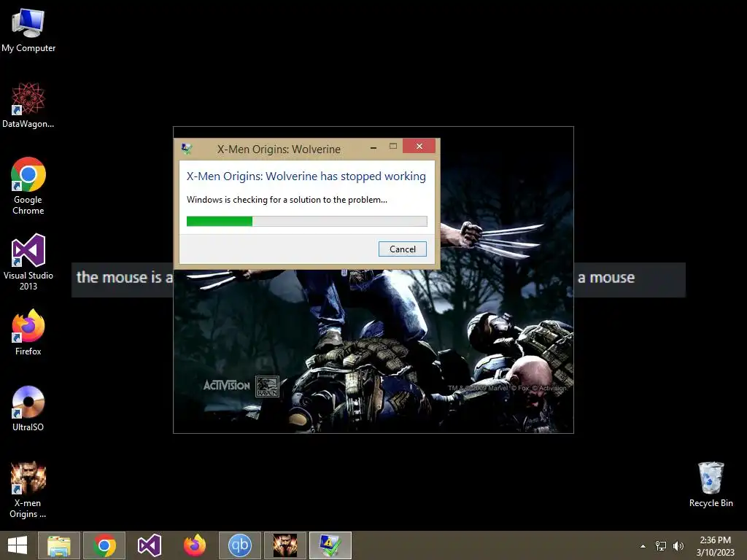Viewport: 747px width, 560px height.
Task: Open File Explorer from the taskbar
Action: point(59,545)
